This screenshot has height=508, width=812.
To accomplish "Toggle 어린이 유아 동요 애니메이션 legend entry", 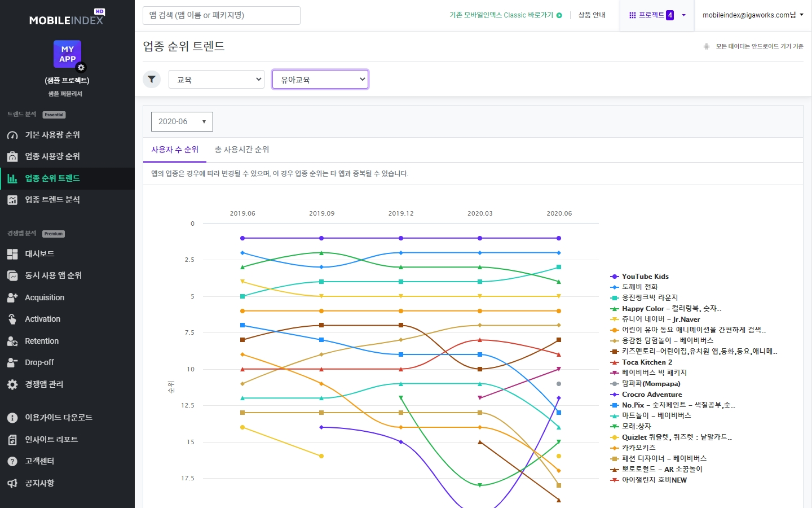I will (688, 330).
